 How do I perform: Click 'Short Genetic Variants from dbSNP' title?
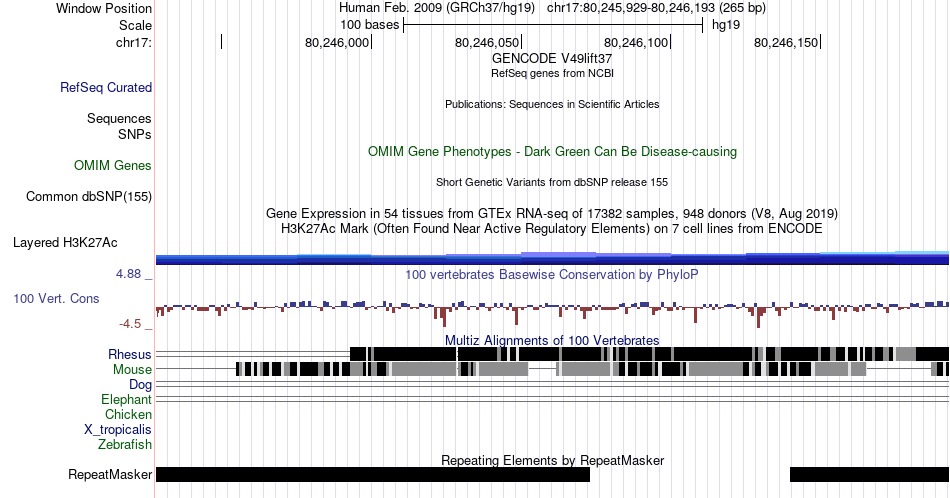[552, 182]
